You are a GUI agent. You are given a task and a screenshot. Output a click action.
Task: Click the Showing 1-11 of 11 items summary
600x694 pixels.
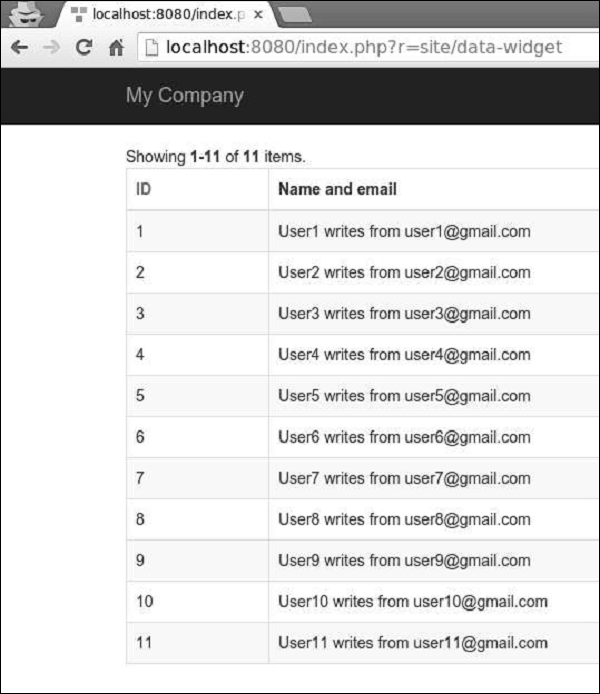tap(215, 157)
